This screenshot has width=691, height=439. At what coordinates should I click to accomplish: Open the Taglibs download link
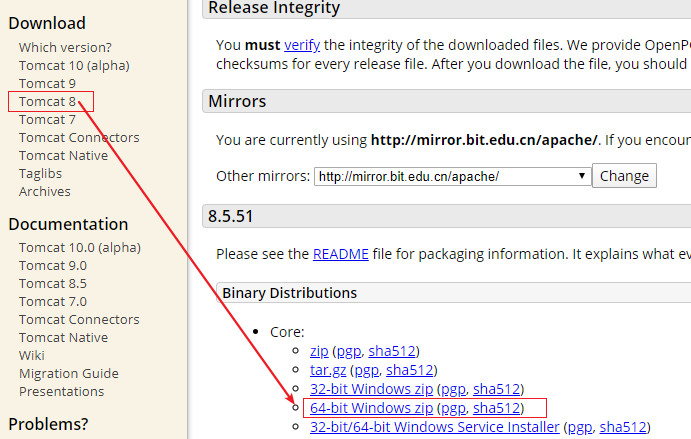tap(40, 174)
